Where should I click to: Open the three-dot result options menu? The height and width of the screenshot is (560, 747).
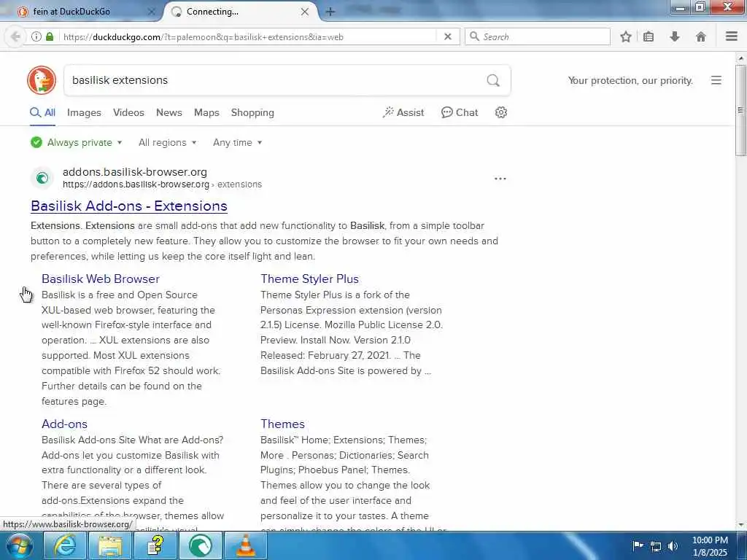pyautogui.click(x=500, y=179)
